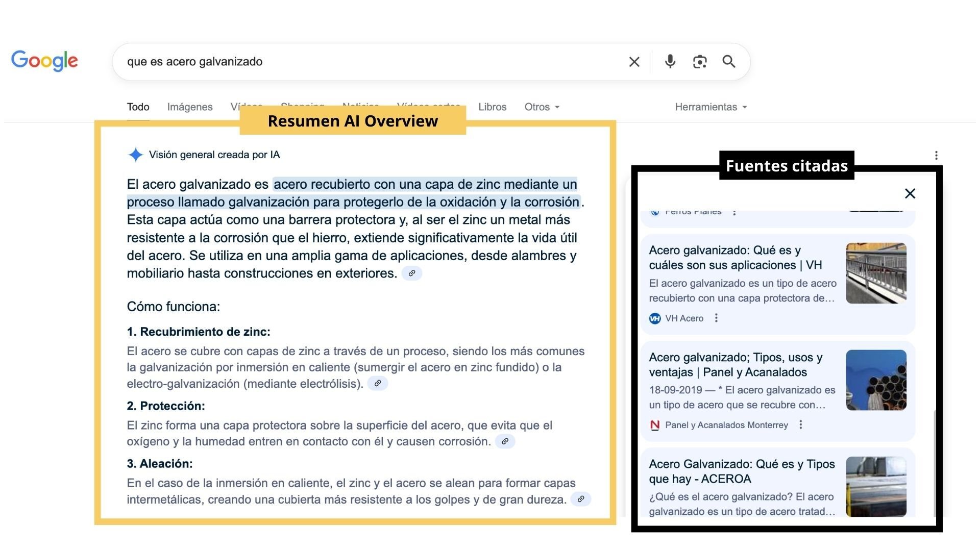
Task: Open source link icon after 'mediante electrólisis'
Action: coord(378,384)
